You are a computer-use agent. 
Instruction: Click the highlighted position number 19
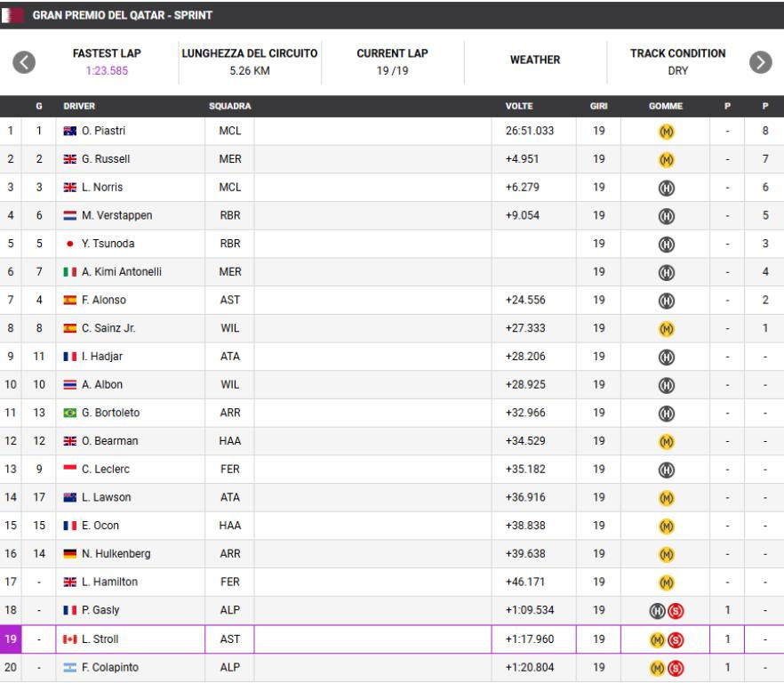point(11,639)
